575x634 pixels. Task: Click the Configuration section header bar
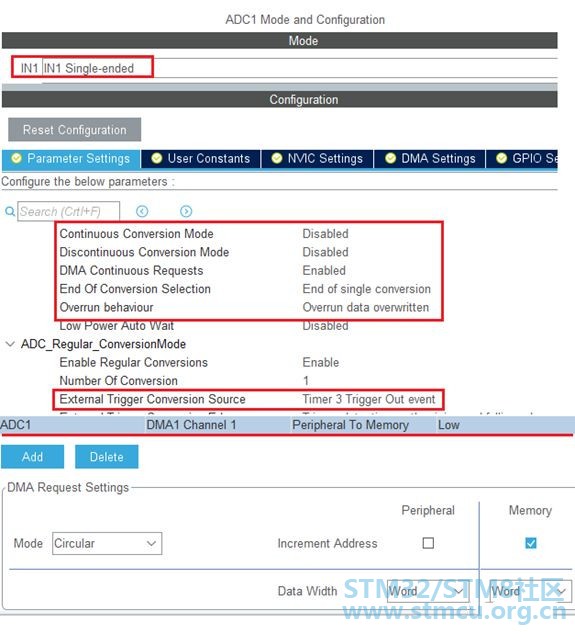(280, 99)
